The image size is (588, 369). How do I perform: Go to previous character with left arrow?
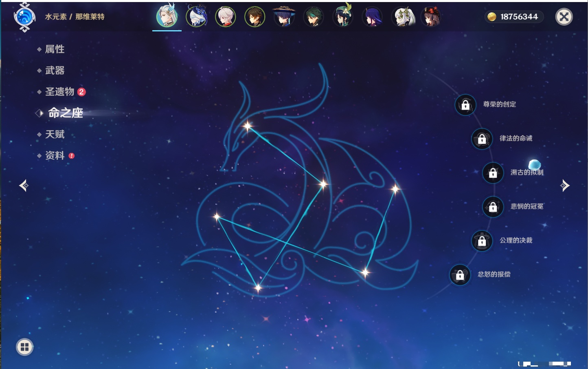coord(24,186)
